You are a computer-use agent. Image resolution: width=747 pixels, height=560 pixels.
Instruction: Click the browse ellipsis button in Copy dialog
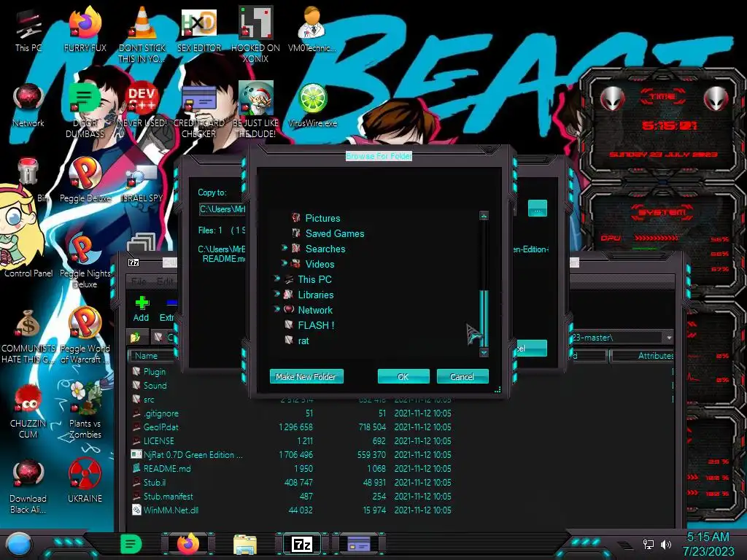click(x=538, y=209)
